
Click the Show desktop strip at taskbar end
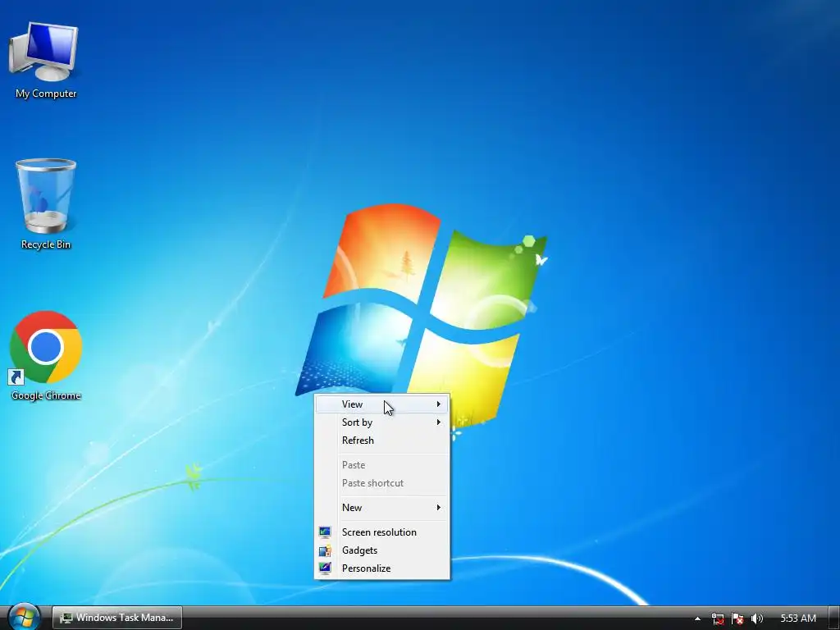(833, 618)
